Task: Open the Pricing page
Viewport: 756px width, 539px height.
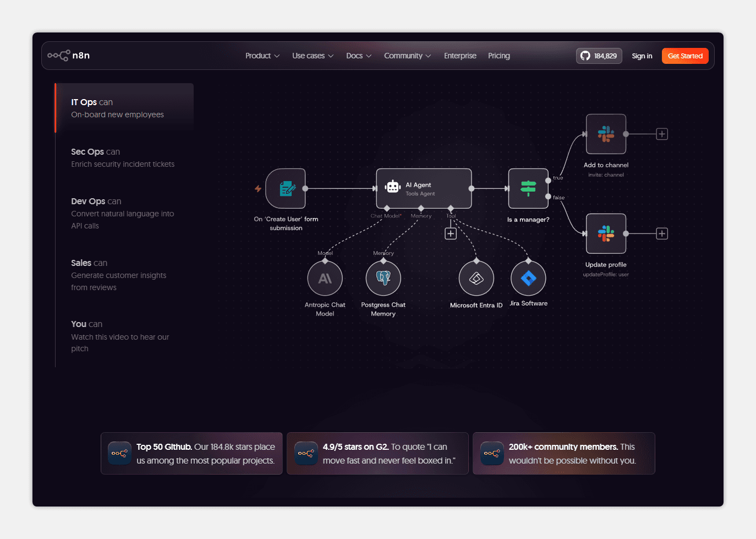Action: click(499, 56)
